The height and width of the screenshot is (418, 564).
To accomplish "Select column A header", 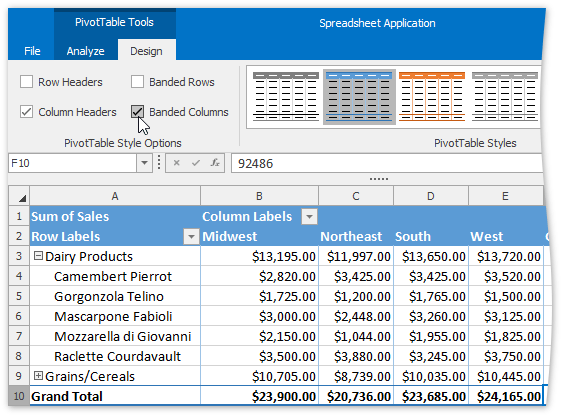I will click(x=115, y=196).
